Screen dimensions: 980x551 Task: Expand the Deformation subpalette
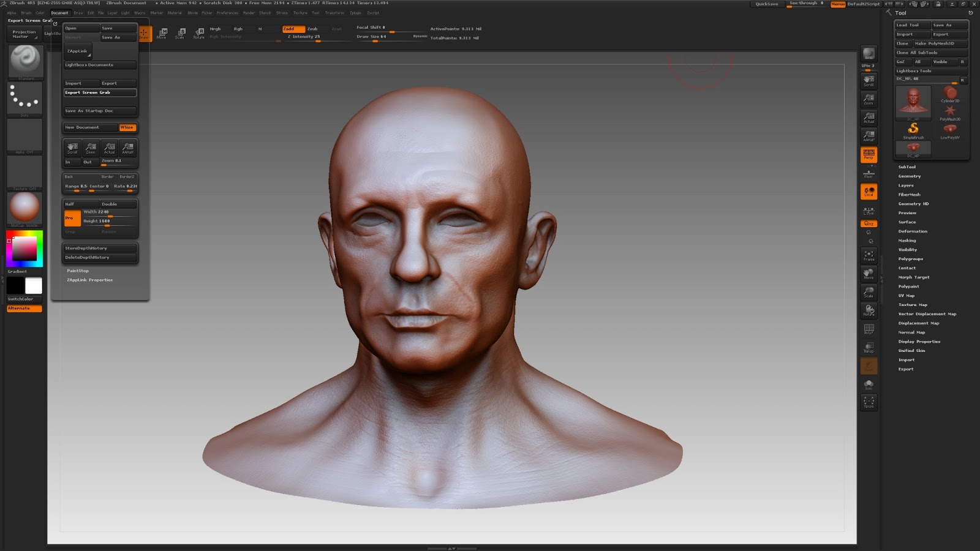[912, 231]
